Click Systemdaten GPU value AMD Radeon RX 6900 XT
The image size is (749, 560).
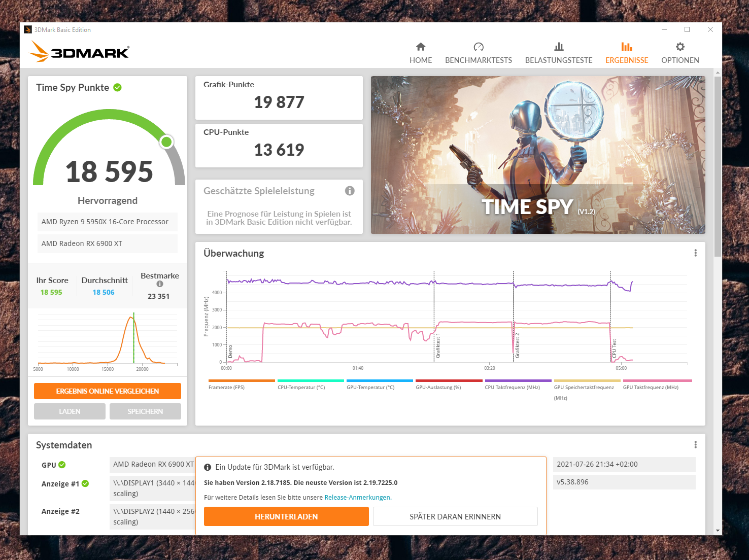153,464
